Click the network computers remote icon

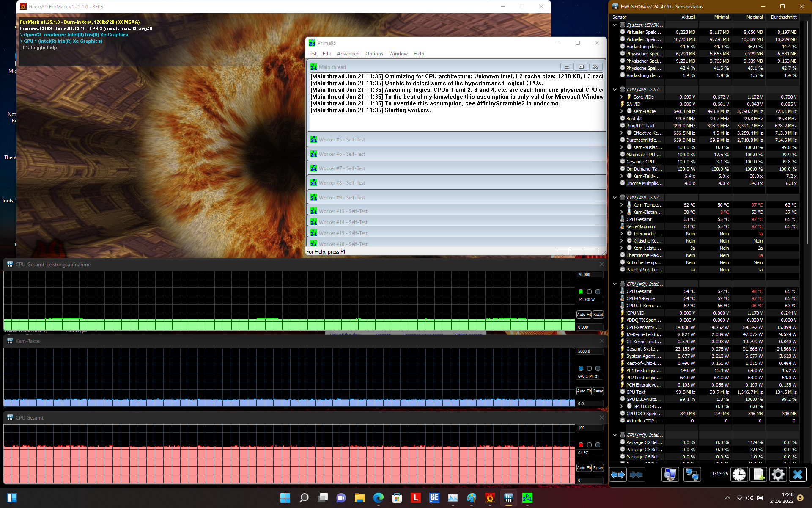692,475
